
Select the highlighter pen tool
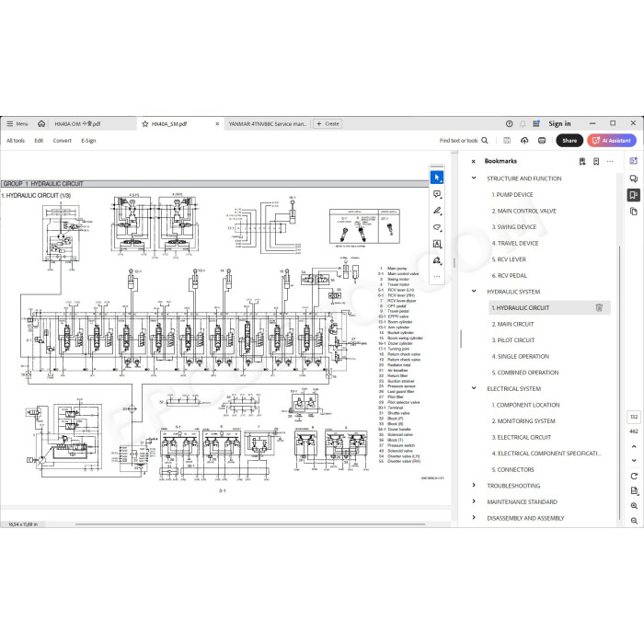click(x=437, y=211)
